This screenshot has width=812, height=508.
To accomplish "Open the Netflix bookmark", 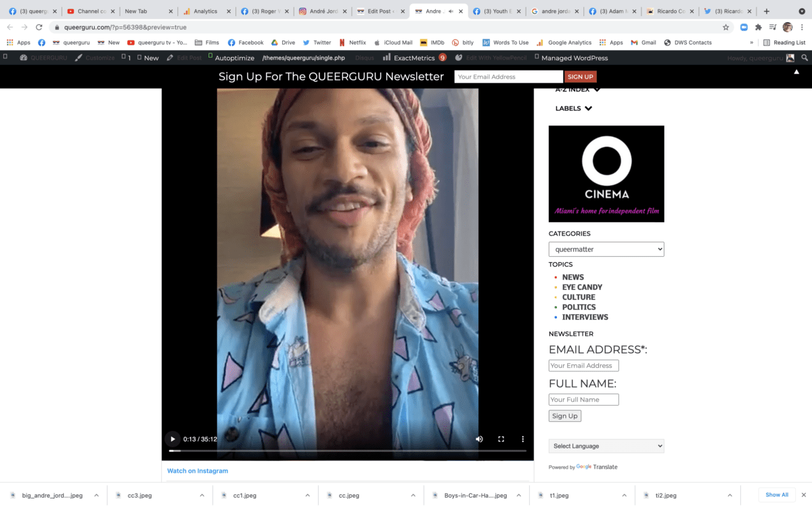I will tap(352, 43).
